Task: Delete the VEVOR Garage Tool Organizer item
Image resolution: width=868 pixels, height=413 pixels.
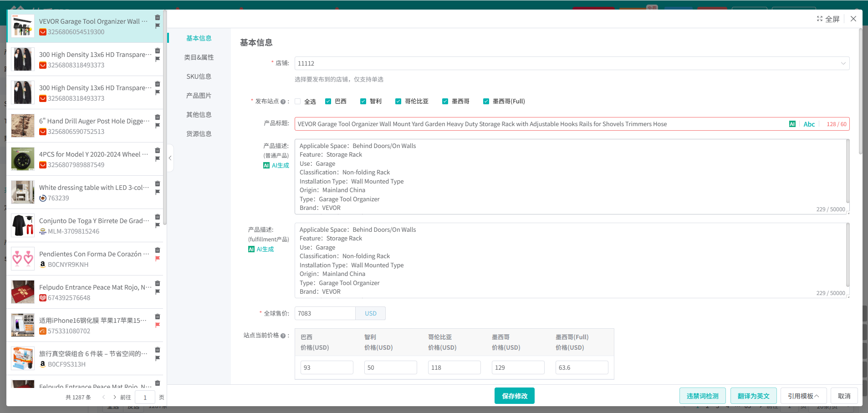Action: (x=158, y=17)
